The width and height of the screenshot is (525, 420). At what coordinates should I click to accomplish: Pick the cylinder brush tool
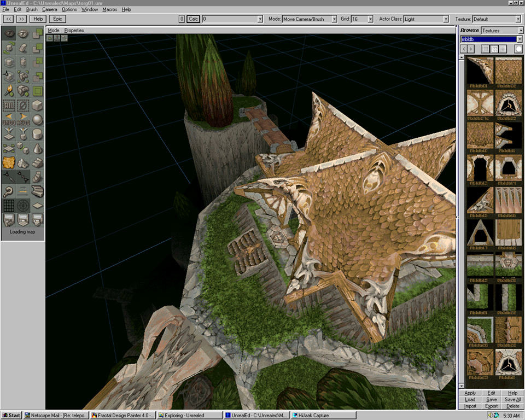(37, 133)
